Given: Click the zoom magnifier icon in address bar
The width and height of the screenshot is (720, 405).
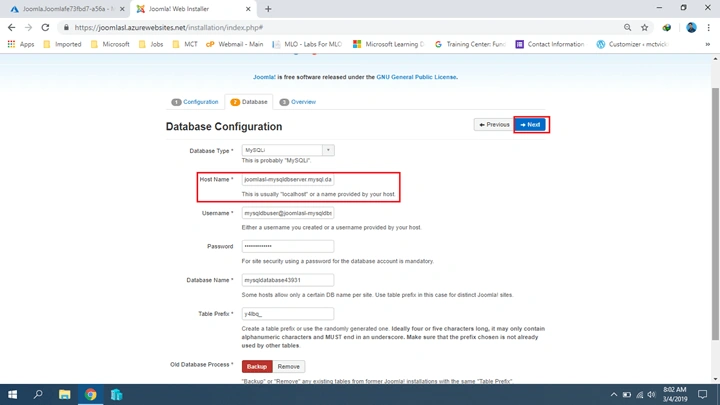Looking at the screenshot, I should [627, 28].
